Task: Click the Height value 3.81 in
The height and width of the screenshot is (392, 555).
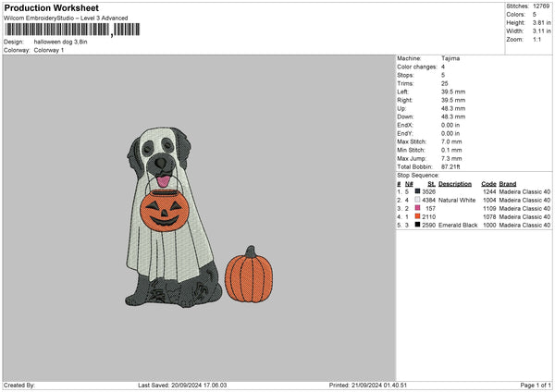Action: [x=541, y=22]
